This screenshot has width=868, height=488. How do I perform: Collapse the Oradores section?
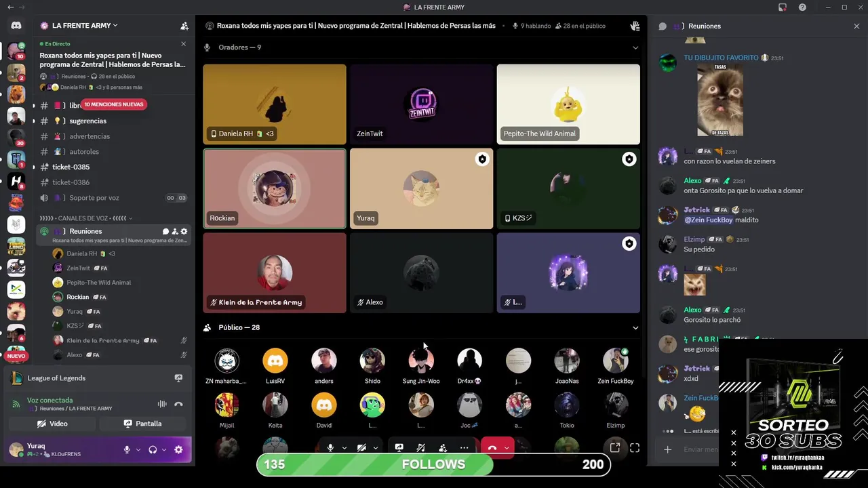pyautogui.click(x=635, y=47)
